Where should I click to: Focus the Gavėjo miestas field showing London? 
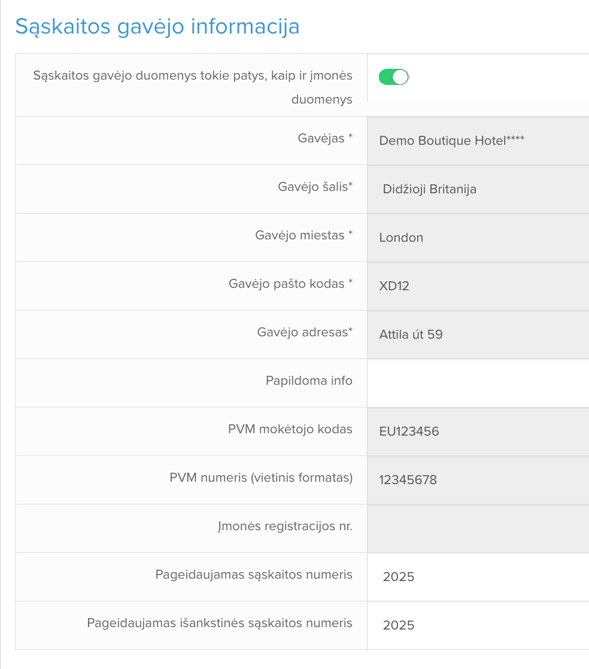tap(478, 238)
